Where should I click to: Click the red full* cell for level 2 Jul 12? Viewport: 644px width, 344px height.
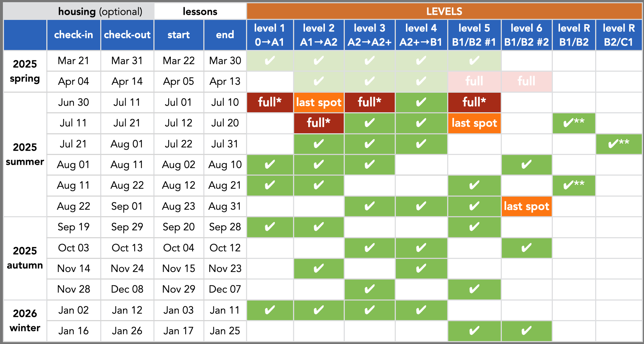click(319, 123)
